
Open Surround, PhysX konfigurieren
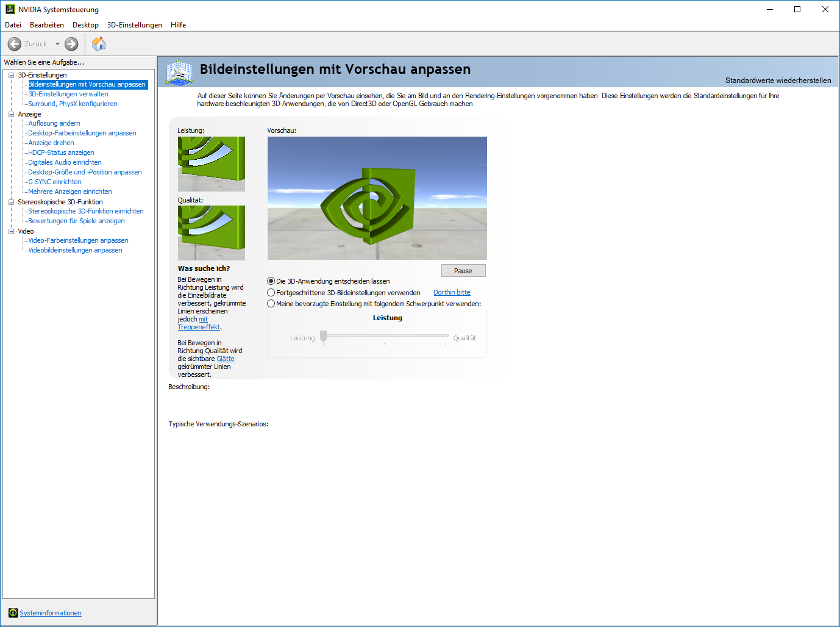pyautogui.click(x=73, y=104)
